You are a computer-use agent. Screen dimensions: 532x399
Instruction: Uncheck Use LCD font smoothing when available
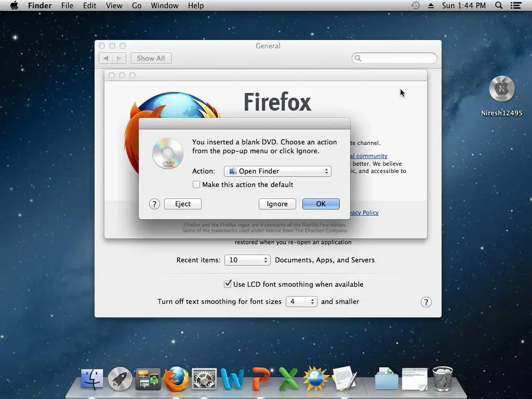(228, 284)
